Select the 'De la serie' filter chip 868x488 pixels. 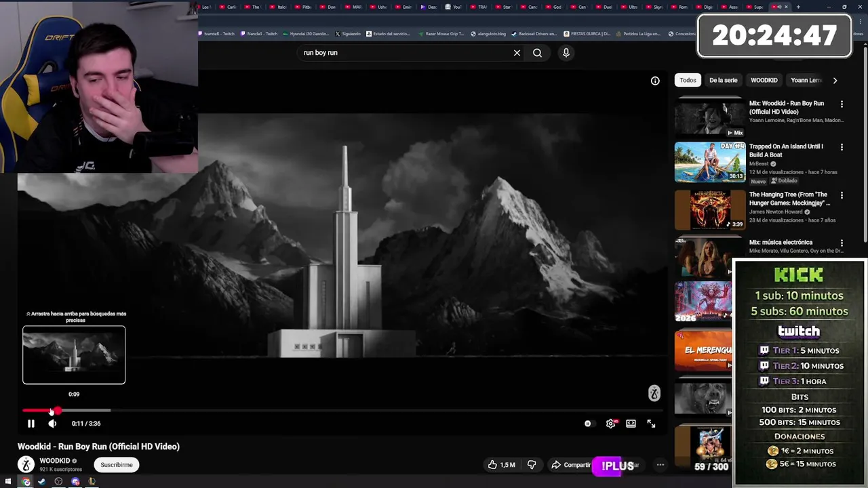click(723, 80)
